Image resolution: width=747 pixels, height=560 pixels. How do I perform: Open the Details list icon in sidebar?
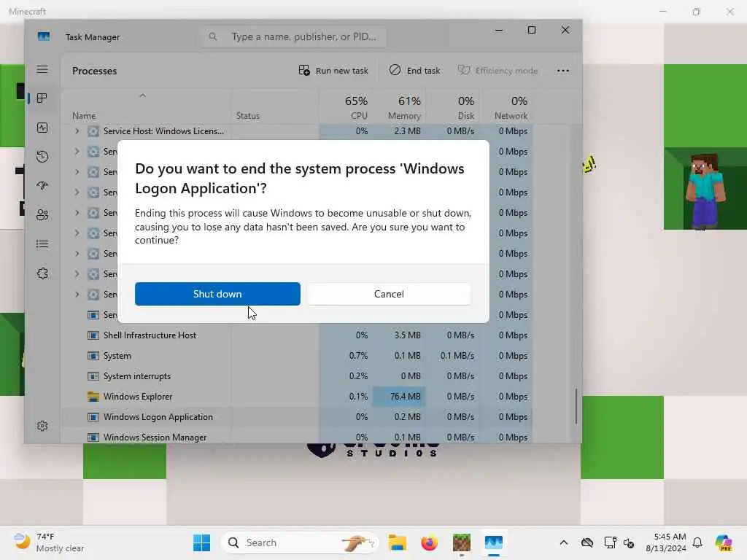point(42,244)
